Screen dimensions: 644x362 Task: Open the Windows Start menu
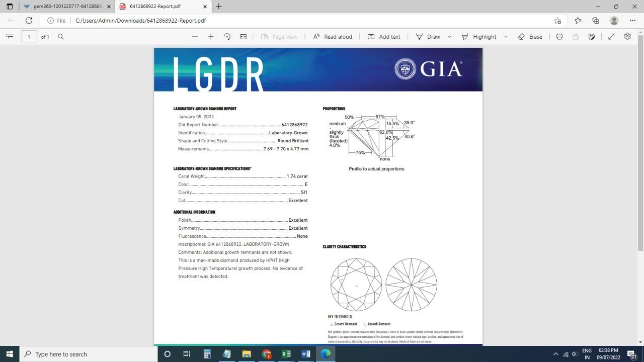coord(10,354)
